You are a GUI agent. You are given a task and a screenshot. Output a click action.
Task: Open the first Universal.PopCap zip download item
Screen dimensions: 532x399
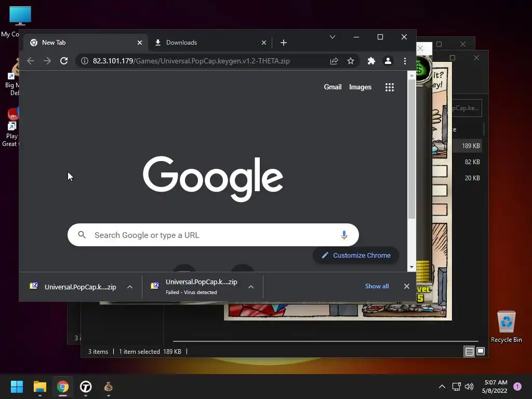73,287
